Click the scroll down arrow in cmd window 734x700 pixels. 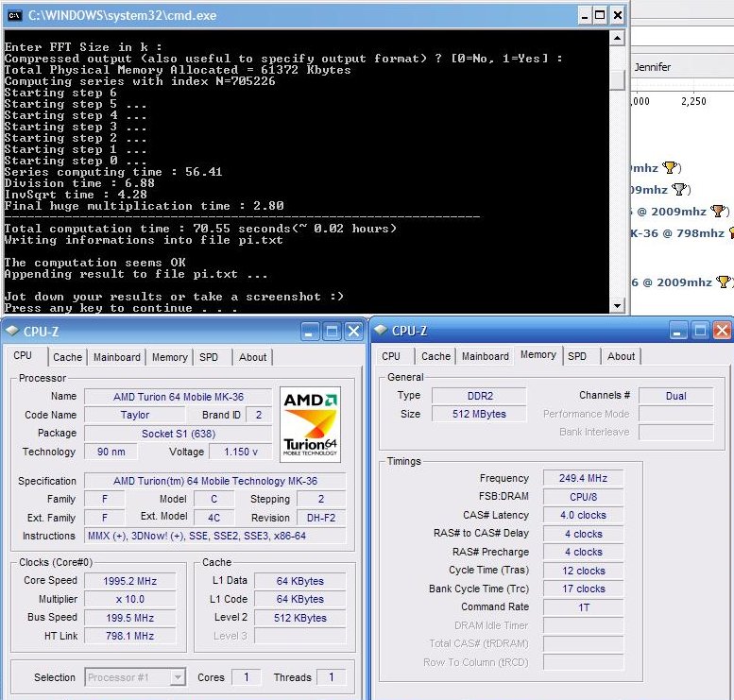tap(618, 306)
